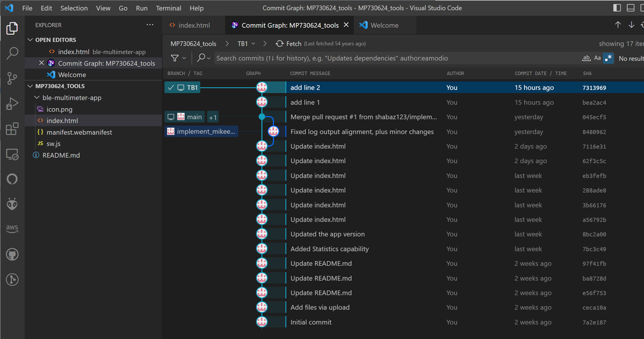
Task: Open the PlatformIO alien icon
Action: tap(12, 204)
